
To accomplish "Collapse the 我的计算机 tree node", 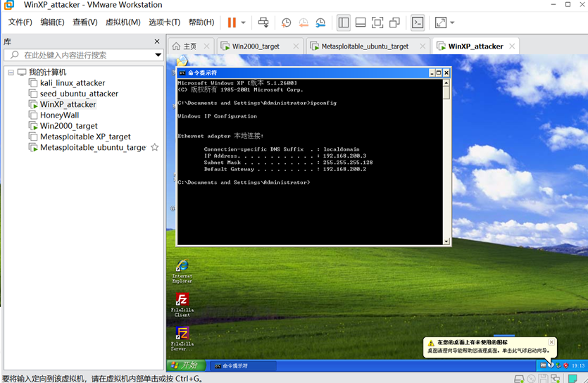I will 11,73.
